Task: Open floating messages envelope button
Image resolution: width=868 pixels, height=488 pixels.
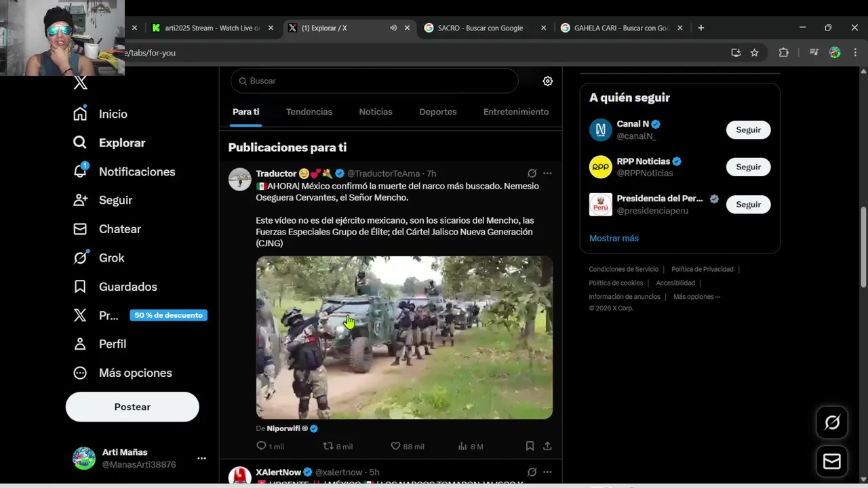Action: point(832,462)
